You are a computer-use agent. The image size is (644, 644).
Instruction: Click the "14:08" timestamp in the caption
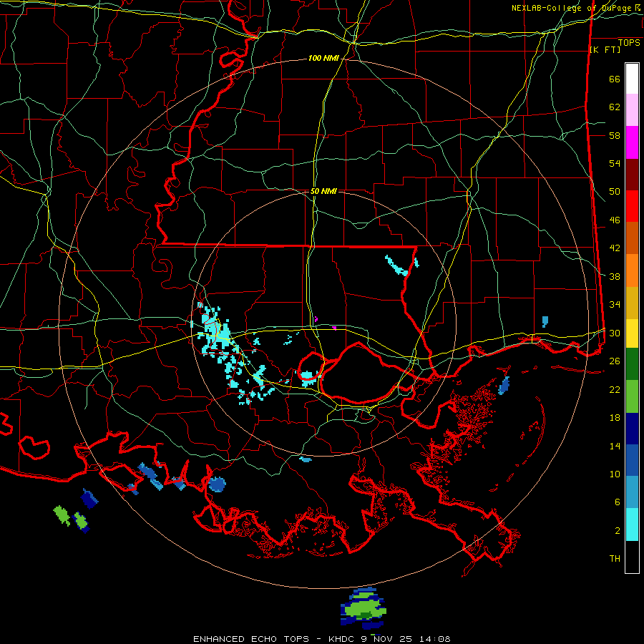(x=434, y=639)
